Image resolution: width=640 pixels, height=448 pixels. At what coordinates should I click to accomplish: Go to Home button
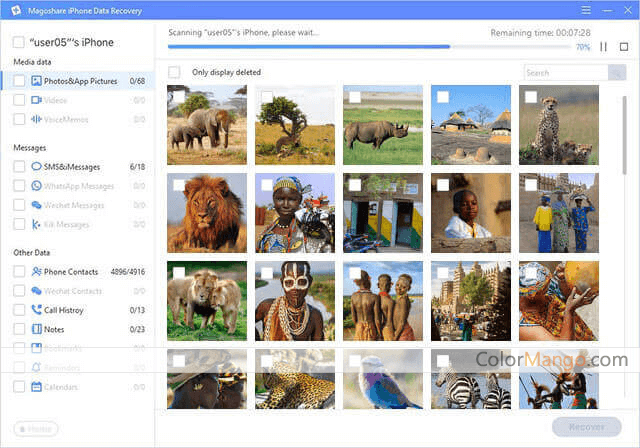tap(36, 429)
